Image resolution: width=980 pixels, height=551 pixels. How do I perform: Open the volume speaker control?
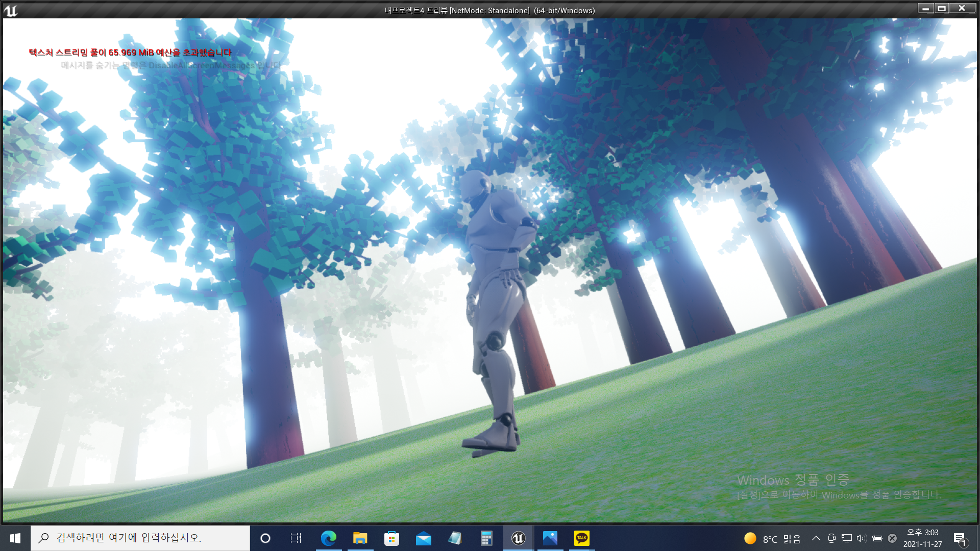coord(862,538)
